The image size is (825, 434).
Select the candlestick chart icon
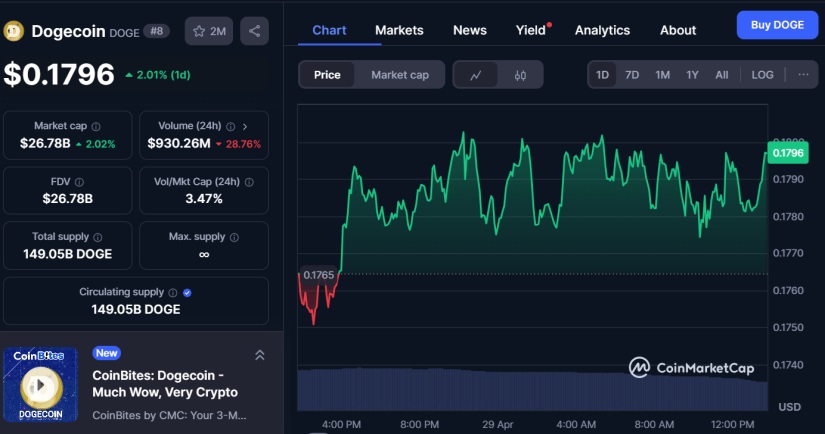[x=520, y=75]
